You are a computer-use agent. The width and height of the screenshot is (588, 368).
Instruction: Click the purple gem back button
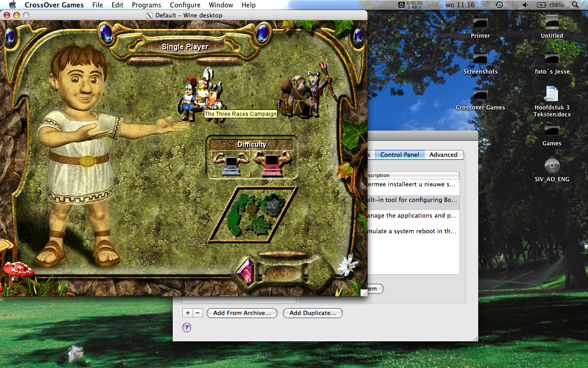pyautogui.click(x=245, y=272)
